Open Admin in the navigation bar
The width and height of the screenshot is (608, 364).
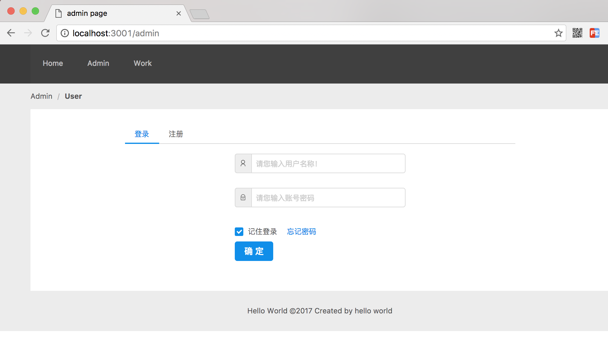click(x=98, y=63)
